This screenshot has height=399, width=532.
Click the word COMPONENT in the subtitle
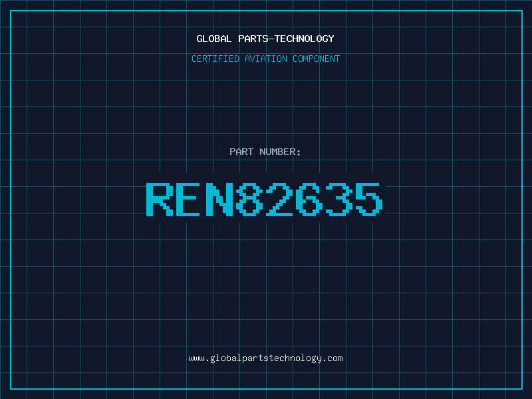pyautogui.click(x=317, y=59)
